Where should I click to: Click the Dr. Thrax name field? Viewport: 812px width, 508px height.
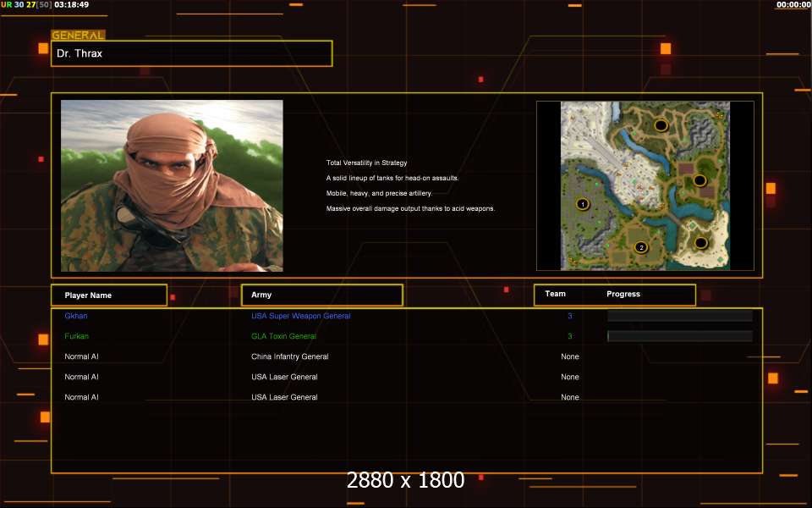tap(191, 53)
